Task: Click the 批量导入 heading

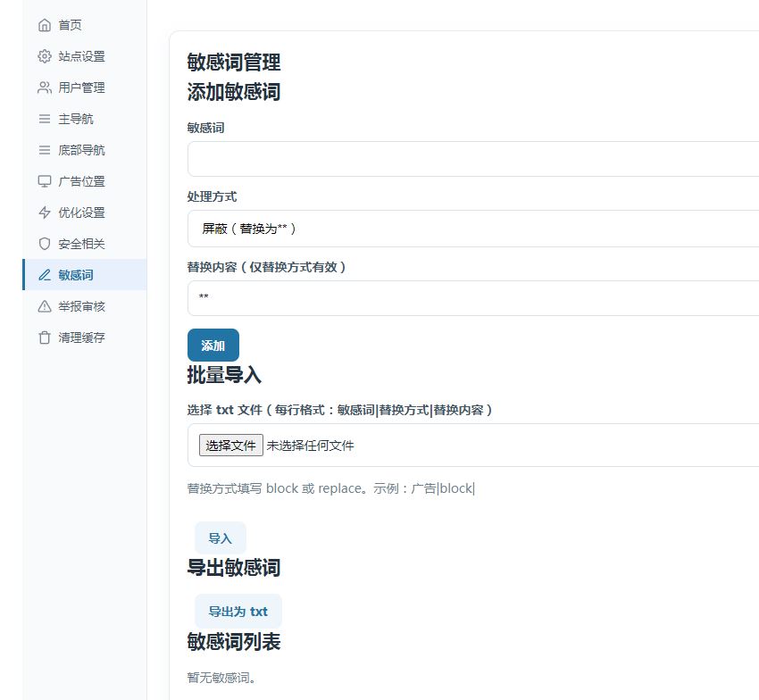Action: click(224, 375)
